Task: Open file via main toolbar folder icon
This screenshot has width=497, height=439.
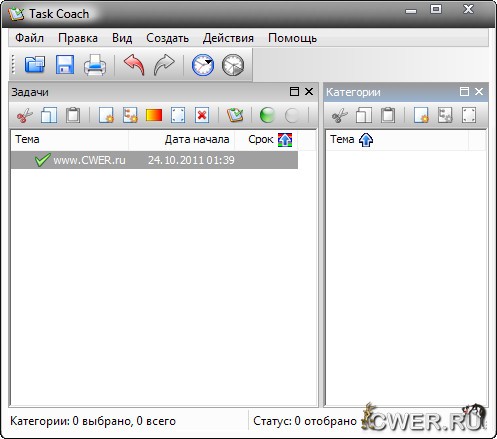Action: click(35, 64)
